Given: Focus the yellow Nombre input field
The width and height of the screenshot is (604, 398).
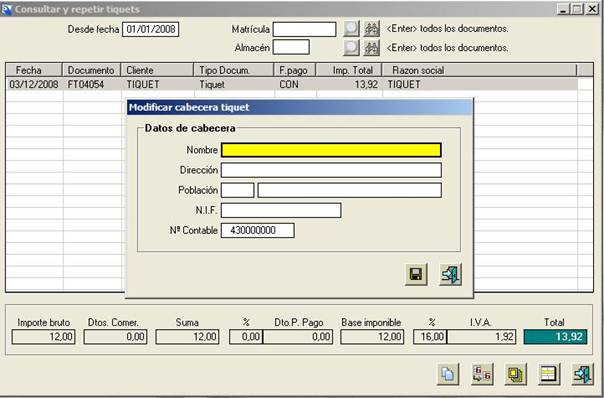Looking at the screenshot, I should coord(331,150).
